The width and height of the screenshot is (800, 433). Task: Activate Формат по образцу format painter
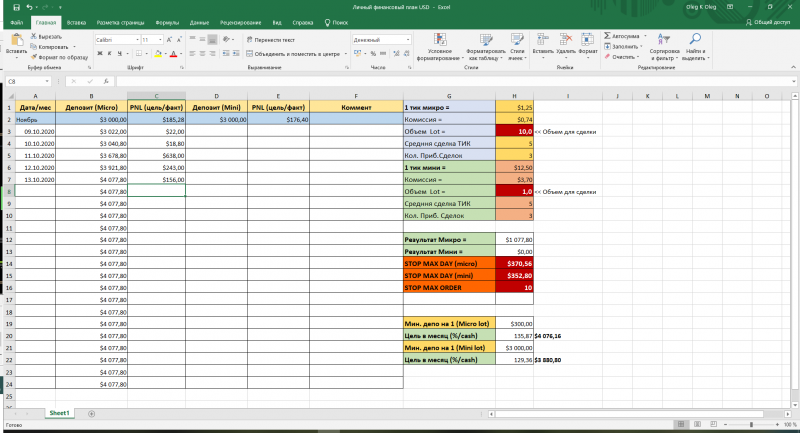[x=59, y=57]
